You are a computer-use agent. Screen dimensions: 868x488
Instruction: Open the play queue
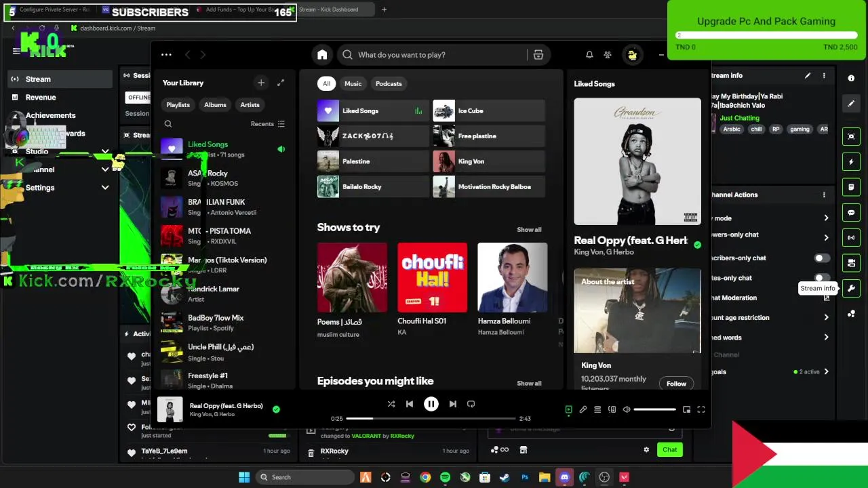point(597,409)
